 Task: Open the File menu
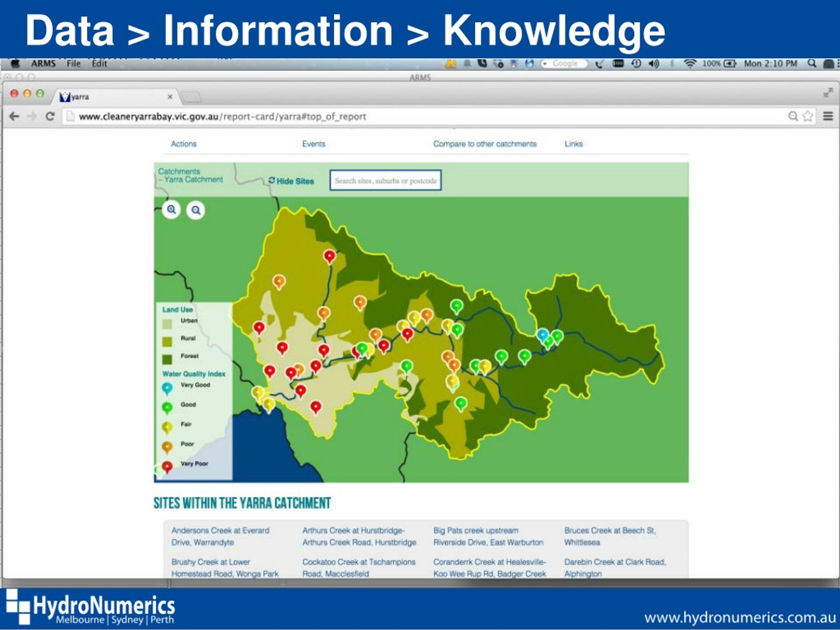click(x=74, y=64)
